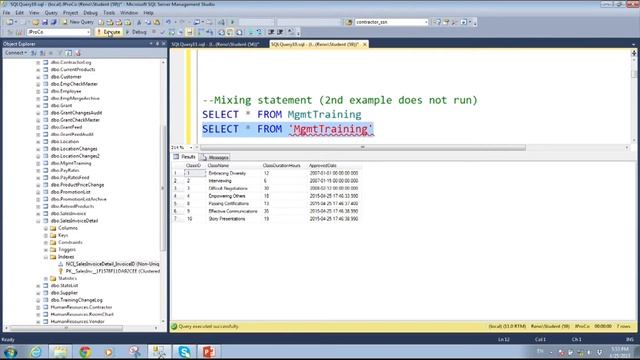
Task: Open the Edit menu
Action: (x=19, y=13)
